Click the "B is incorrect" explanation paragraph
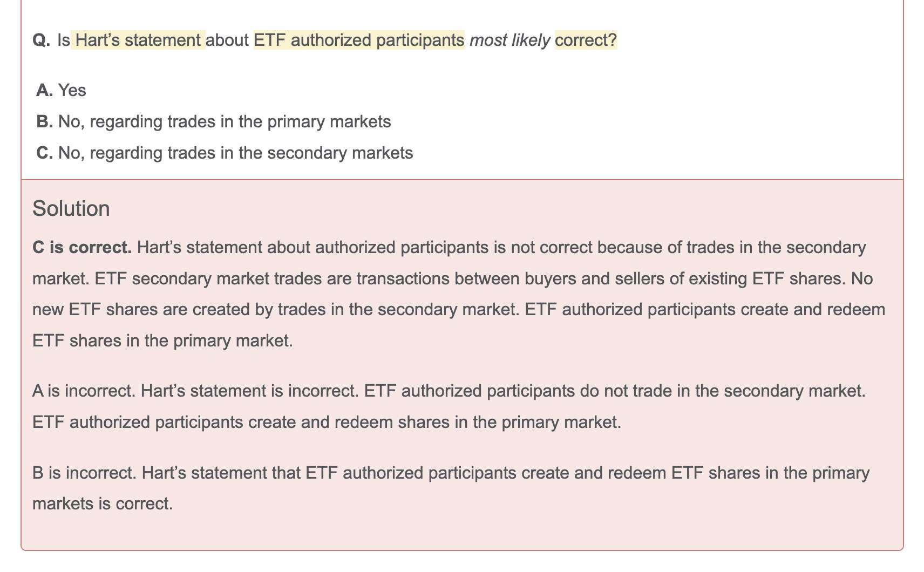The image size is (924, 572). click(x=451, y=488)
